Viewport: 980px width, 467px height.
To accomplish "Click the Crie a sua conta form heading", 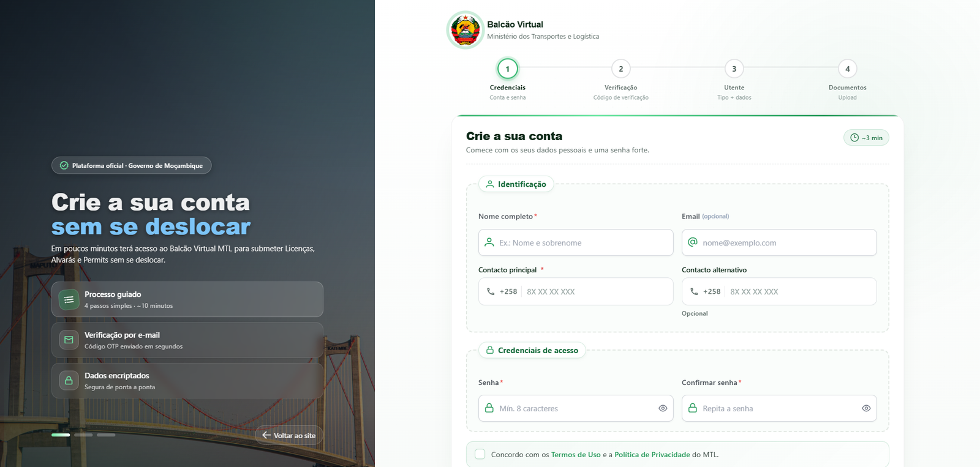I will (x=514, y=136).
